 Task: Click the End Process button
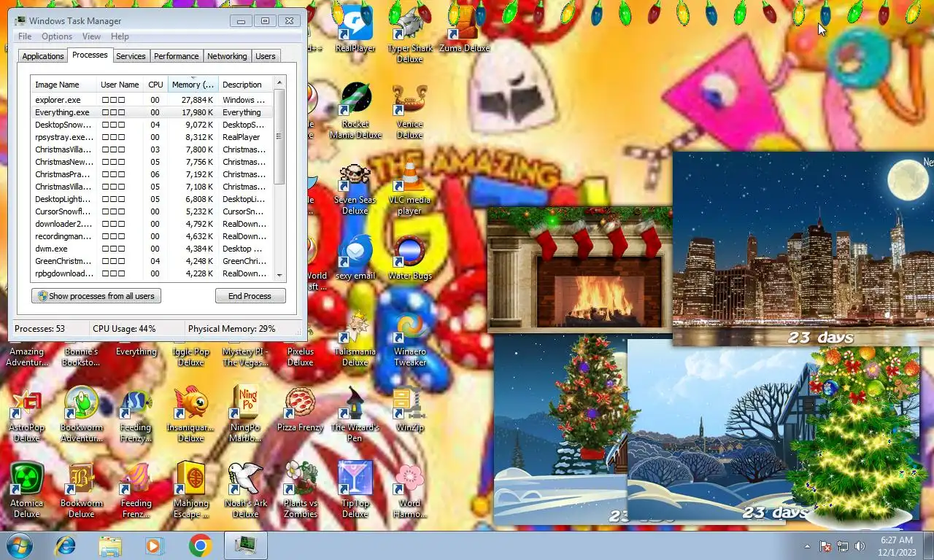tap(250, 296)
